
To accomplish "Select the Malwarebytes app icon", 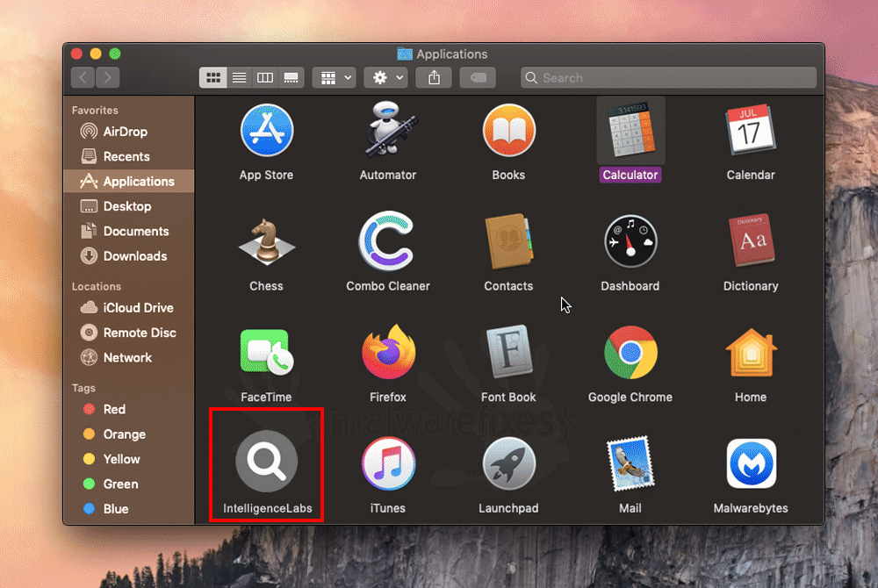I will (x=751, y=463).
